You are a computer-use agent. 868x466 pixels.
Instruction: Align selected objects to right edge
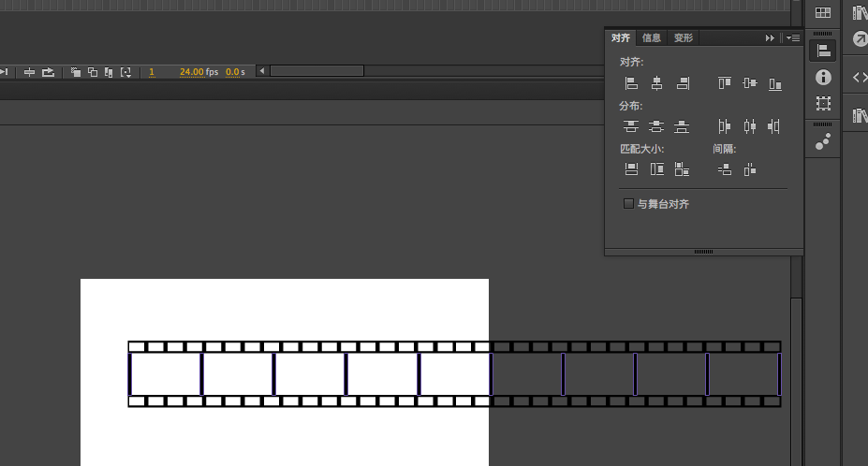coord(683,83)
